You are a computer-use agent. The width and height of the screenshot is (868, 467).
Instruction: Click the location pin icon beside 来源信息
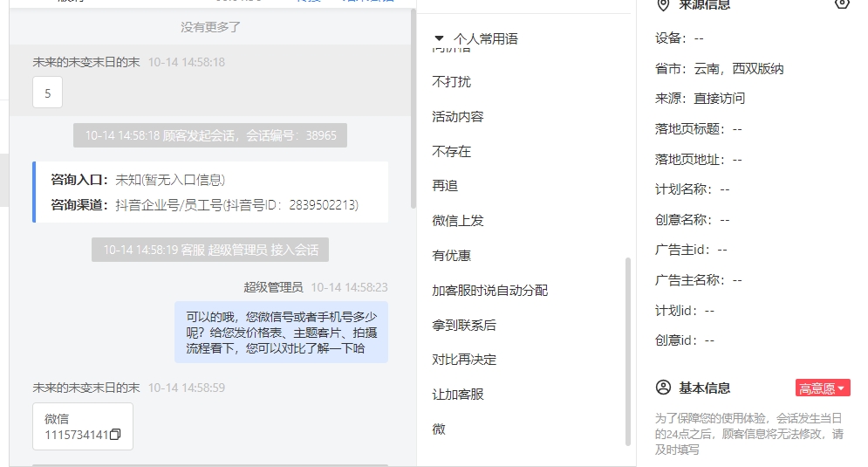[663, 5]
